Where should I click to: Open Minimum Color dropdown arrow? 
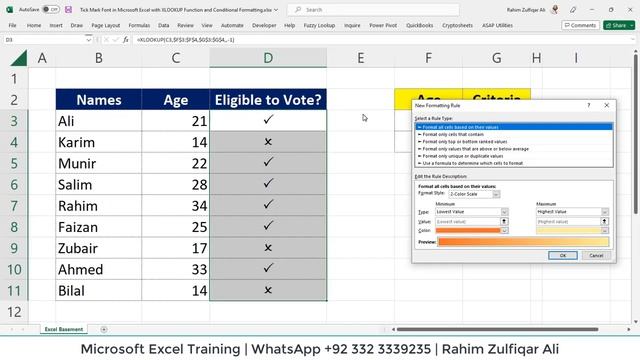tap(504, 231)
